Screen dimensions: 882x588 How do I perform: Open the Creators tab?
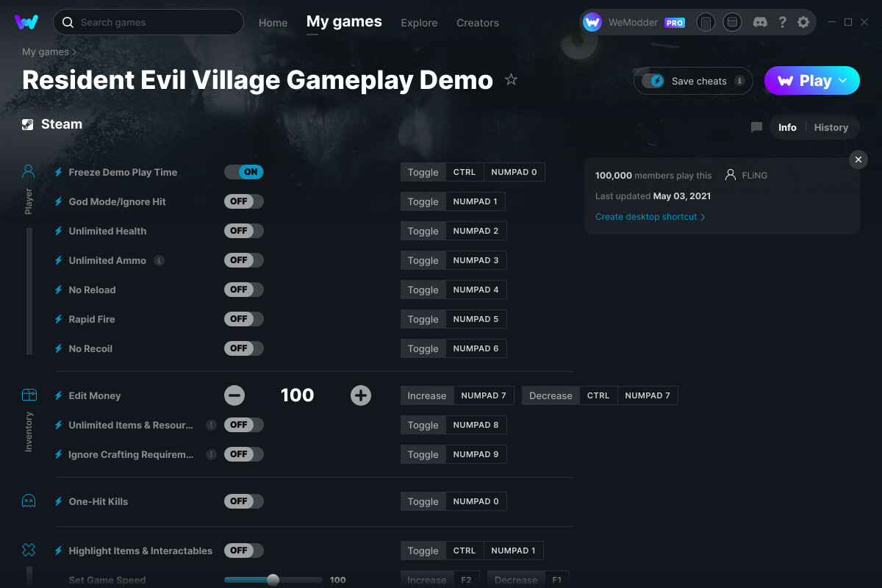[x=478, y=23]
